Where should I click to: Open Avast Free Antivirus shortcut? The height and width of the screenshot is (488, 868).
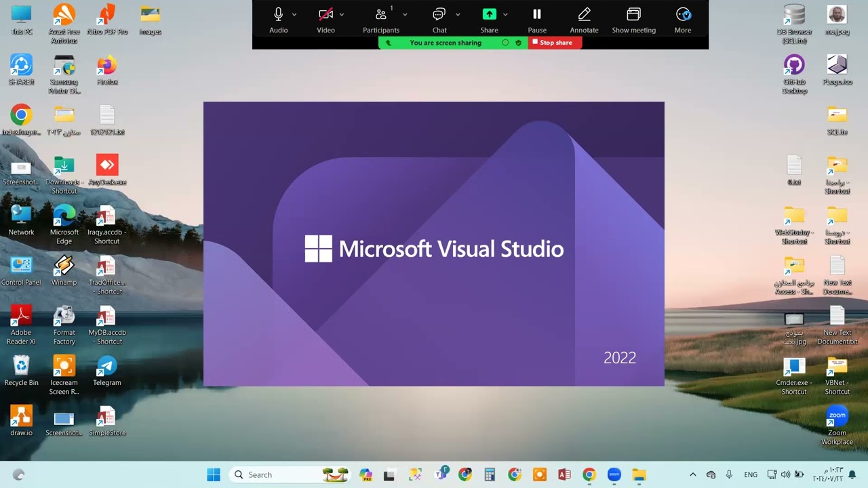pos(64,24)
